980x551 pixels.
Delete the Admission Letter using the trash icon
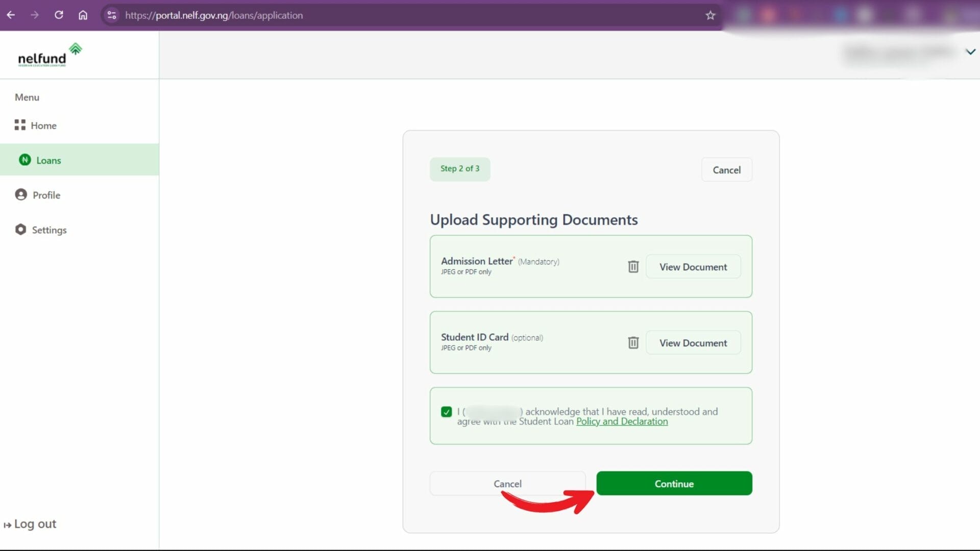[x=633, y=266]
